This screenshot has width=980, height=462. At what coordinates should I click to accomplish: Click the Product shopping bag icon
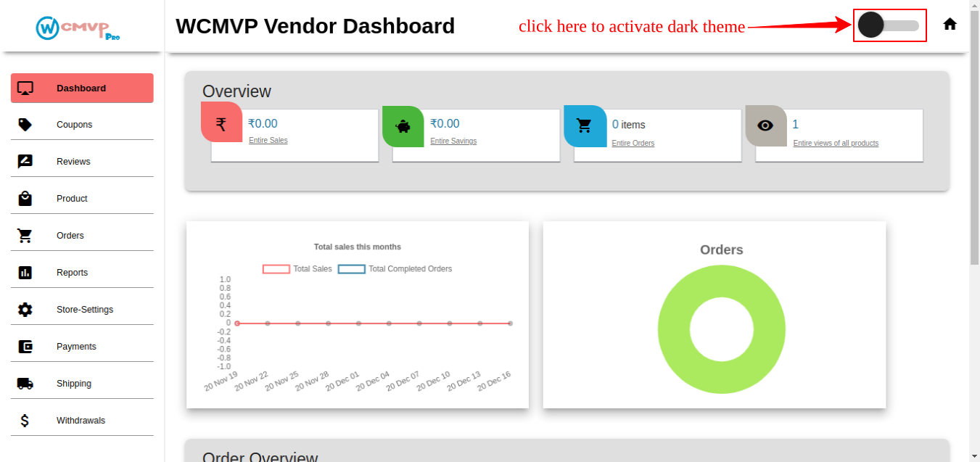[x=25, y=199]
